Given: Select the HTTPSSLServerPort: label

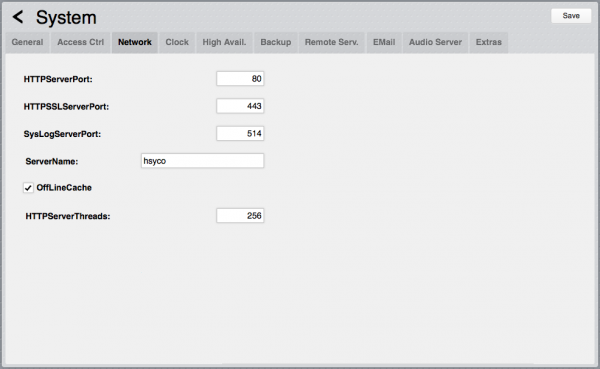Looking at the screenshot, I should pos(66,107).
